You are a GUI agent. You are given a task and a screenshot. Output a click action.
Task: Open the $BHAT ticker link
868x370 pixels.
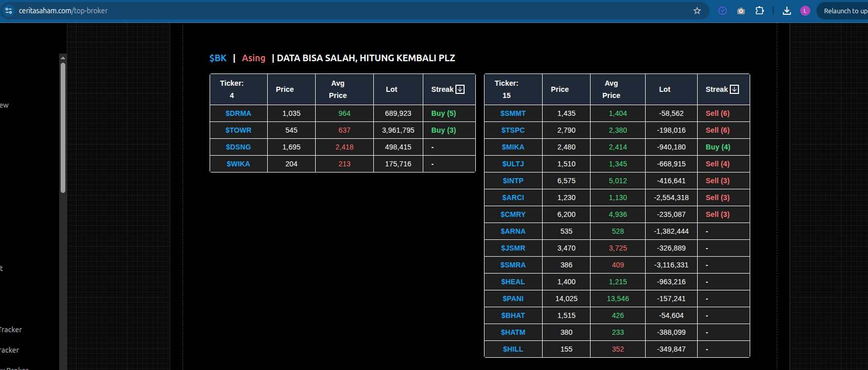pos(513,315)
